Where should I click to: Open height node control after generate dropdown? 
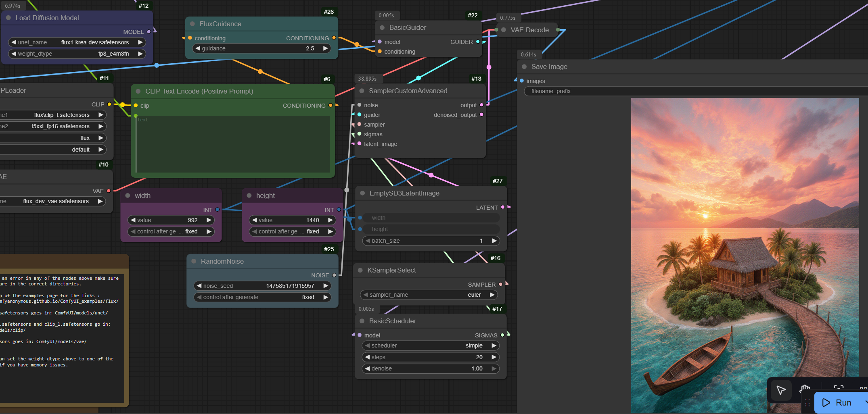click(x=292, y=231)
